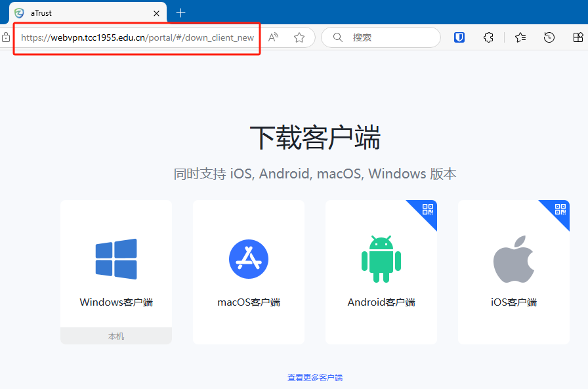Open browser history clock icon
The image size is (588, 389).
549,37
